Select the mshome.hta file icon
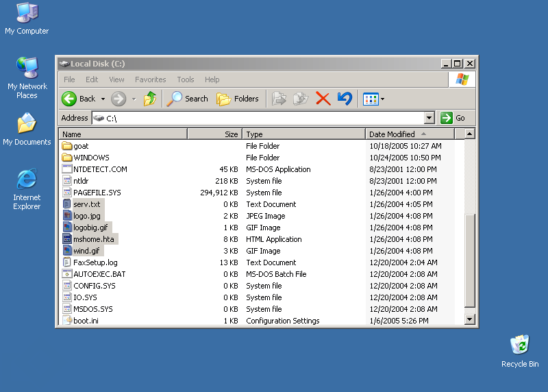 click(66, 239)
